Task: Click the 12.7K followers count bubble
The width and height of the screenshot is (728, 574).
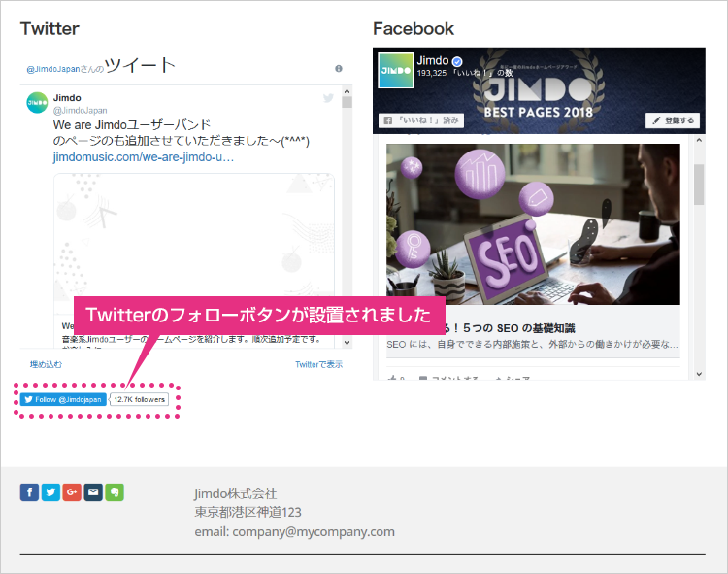Action: coord(139,399)
